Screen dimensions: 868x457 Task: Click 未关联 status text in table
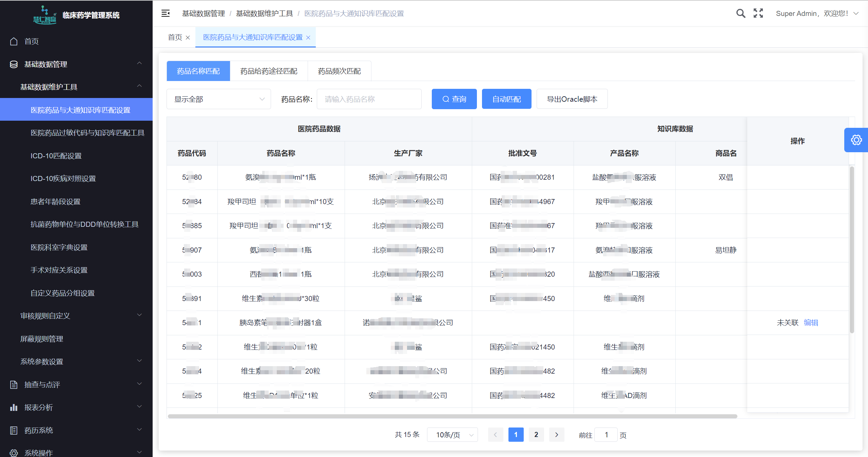(x=788, y=323)
